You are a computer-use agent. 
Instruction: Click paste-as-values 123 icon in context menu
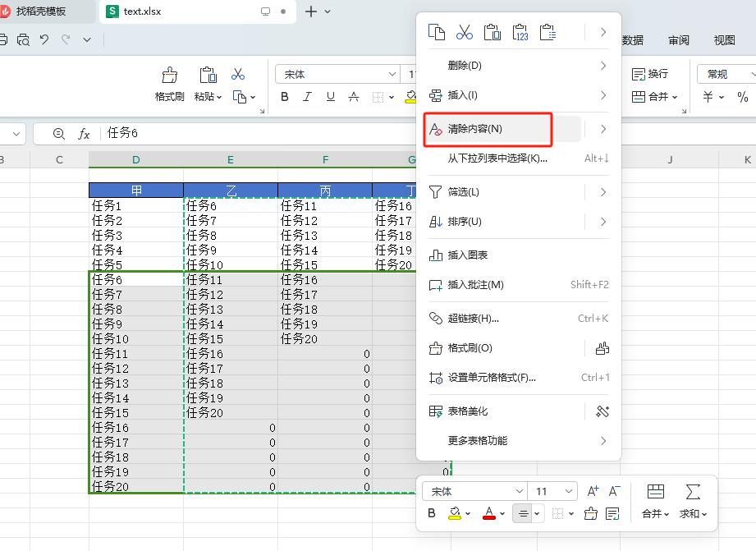pos(520,32)
